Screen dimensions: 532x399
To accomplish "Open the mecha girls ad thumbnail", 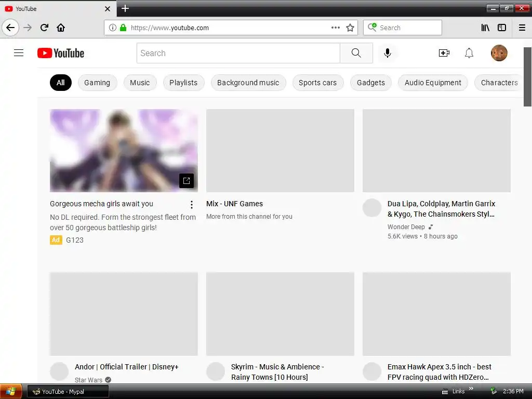I will (124, 150).
